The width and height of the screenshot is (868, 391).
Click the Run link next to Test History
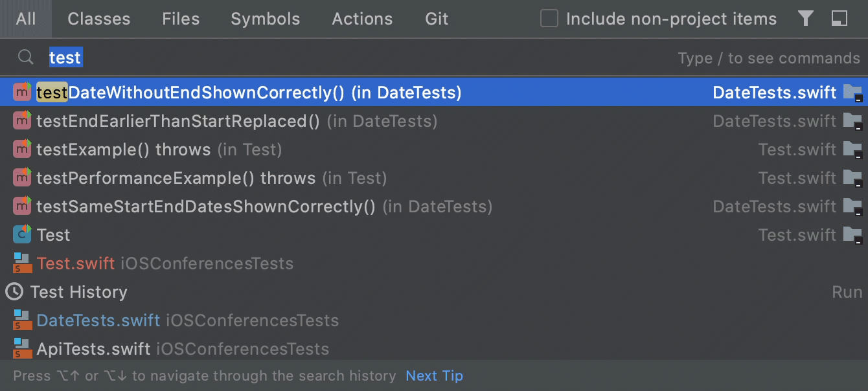pyautogui.click(x=847, y=292)
